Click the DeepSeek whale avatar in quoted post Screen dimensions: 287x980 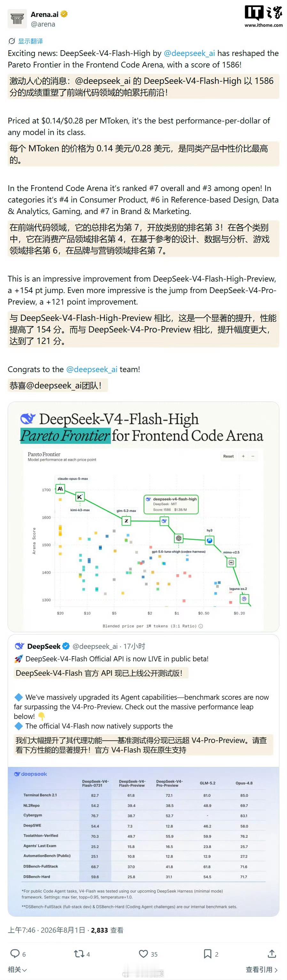point(19,646)
